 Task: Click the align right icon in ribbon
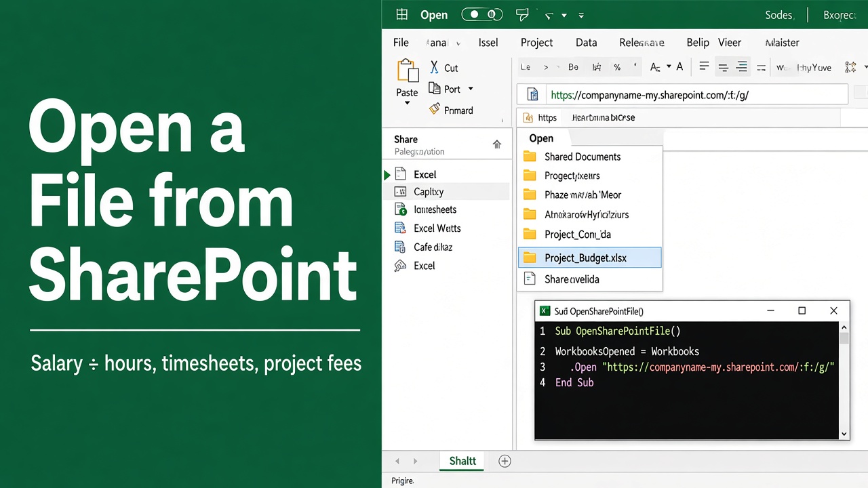[x=741, y=66]
